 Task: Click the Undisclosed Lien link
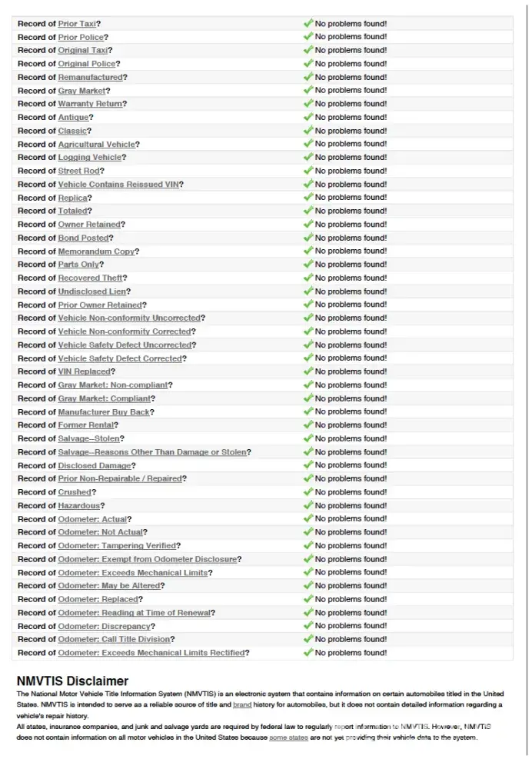(x=91, y=291)
